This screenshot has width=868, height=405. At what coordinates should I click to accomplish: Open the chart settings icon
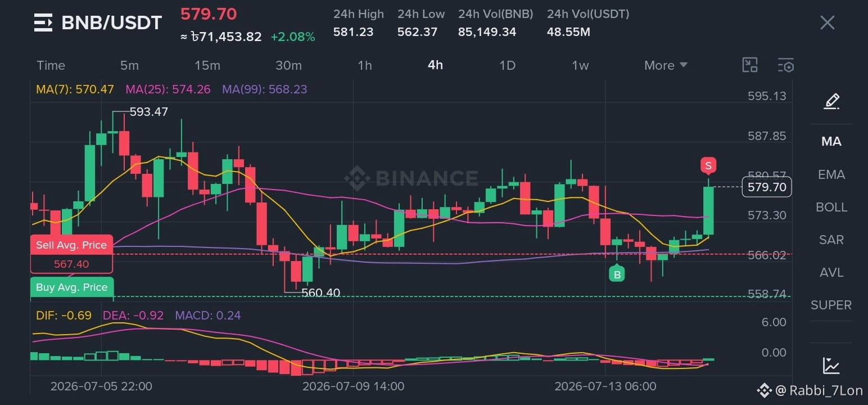click(x=786, y=65)
